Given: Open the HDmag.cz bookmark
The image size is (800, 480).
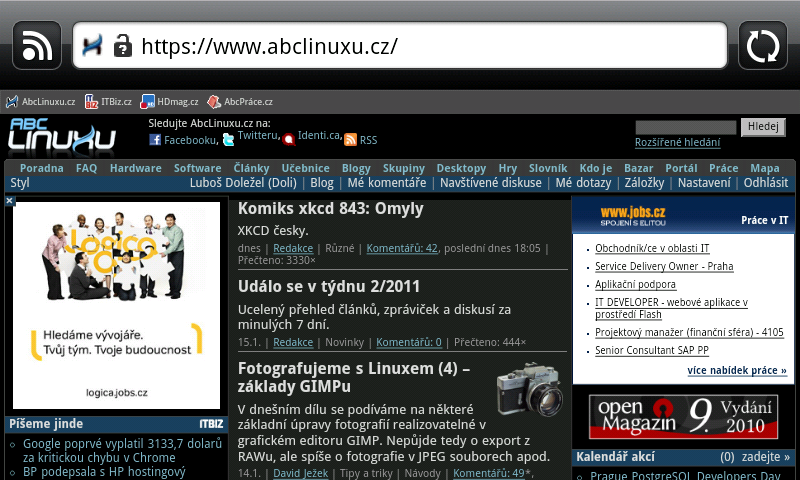Looking at the screenshot, I should pyautogui.click(x=169, y=102).
